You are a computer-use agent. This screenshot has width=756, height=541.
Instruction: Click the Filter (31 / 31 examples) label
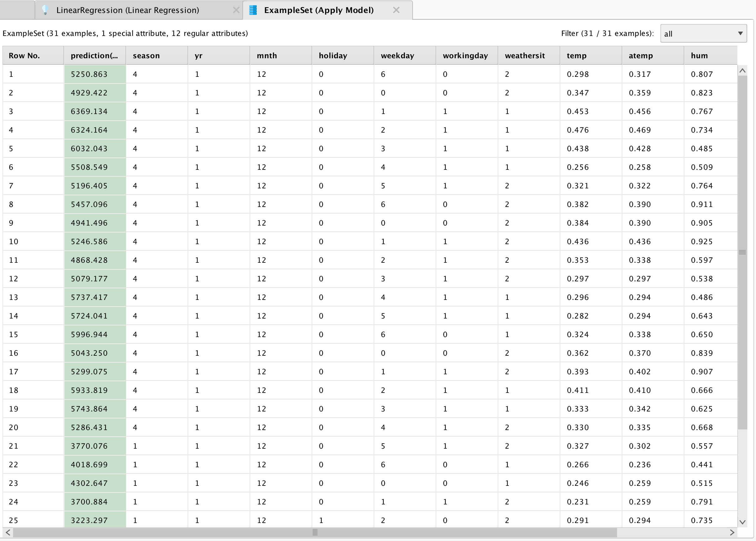pos(607,33)
